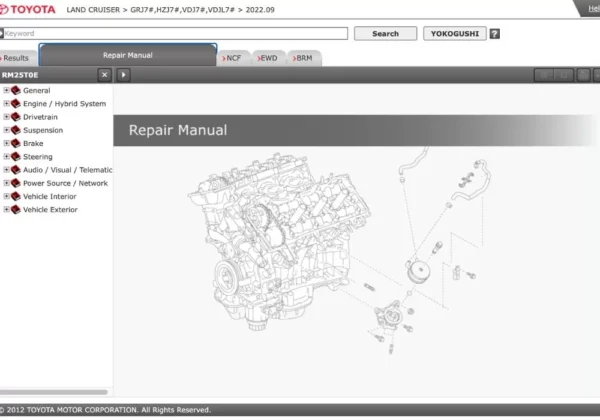This screenshot has height=420, width=600.
Task: Click into the Keyword search field
Action: click(x=175, y=34)
